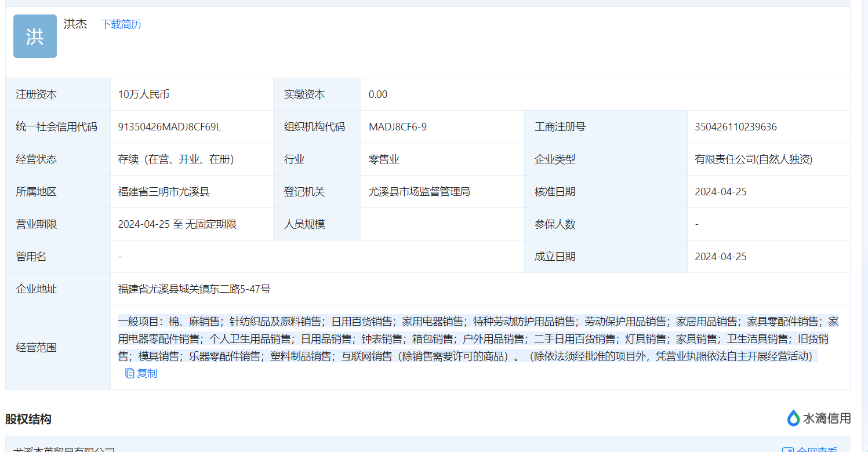Viewport: 868px width, 452px height.
Task: Click the 曾用名 label cell
Action: coord(58,257)
